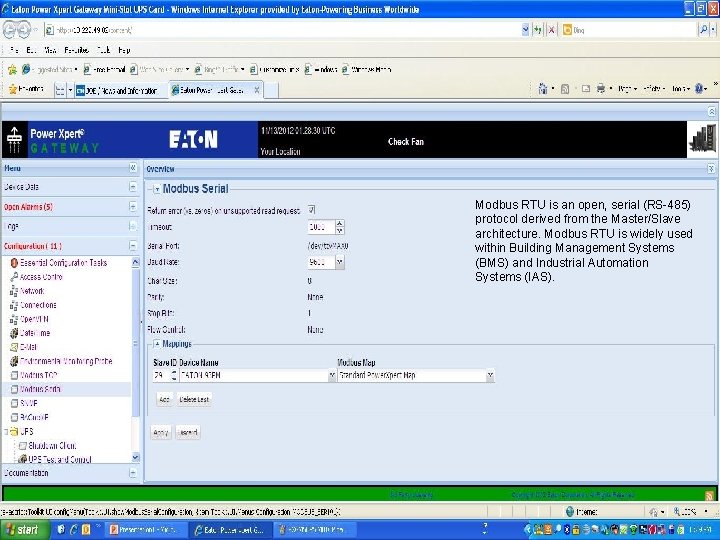Click the Timeout stepper arrows

pos(340,227)
